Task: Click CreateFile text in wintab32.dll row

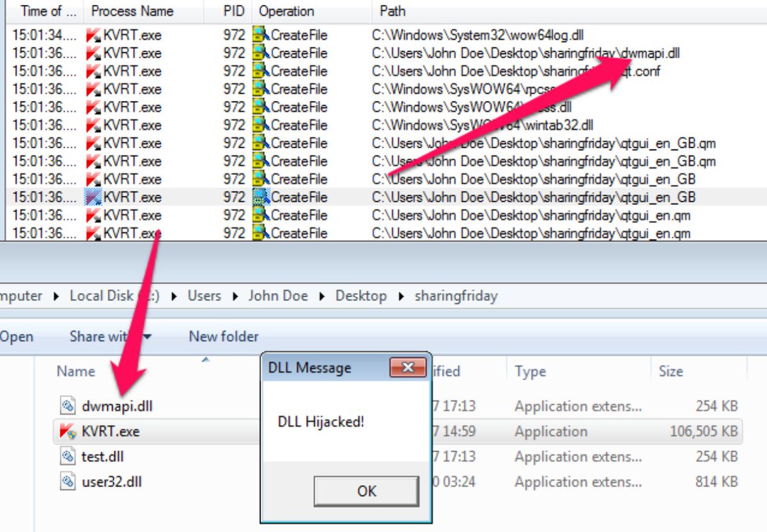Action: (299, 125)
